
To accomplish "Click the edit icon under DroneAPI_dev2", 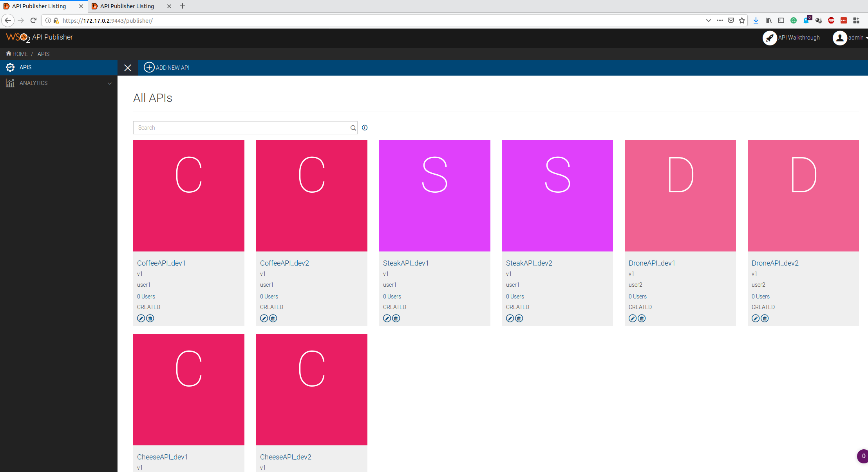I will pos(756,318).
